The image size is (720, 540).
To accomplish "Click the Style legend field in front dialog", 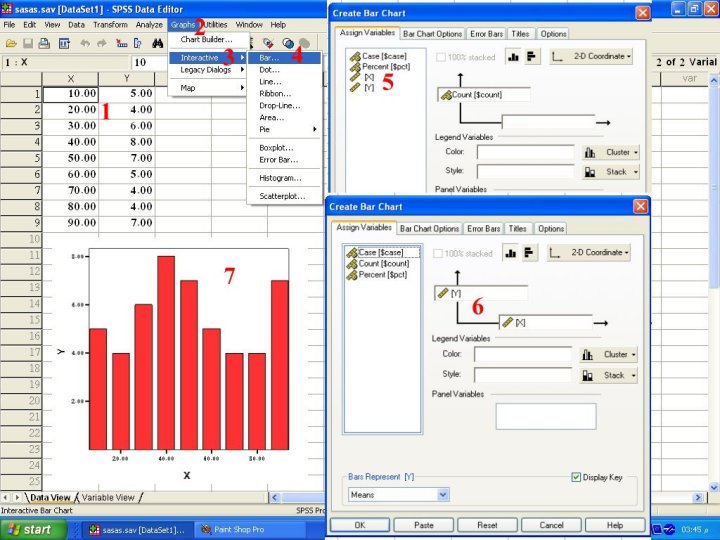I will pyautogui.click(x=523, y=375).
